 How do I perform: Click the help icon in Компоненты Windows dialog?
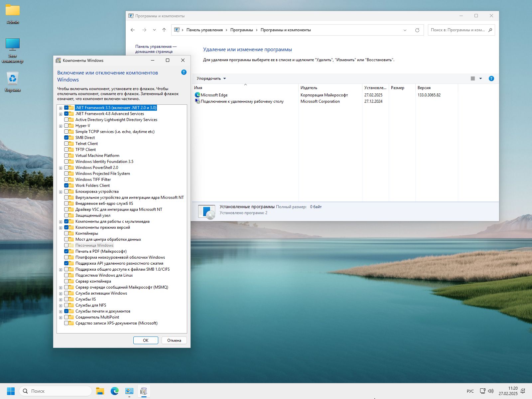coord(184,72)
